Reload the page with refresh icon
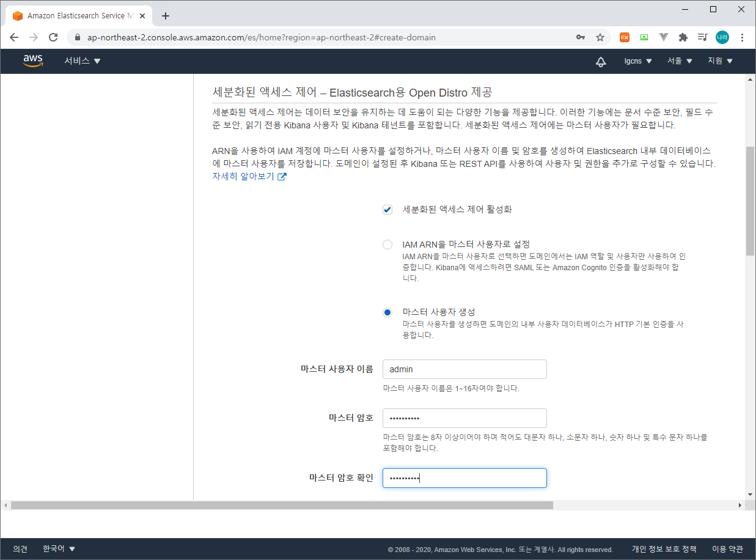756x560 pixels. point(53,37)
